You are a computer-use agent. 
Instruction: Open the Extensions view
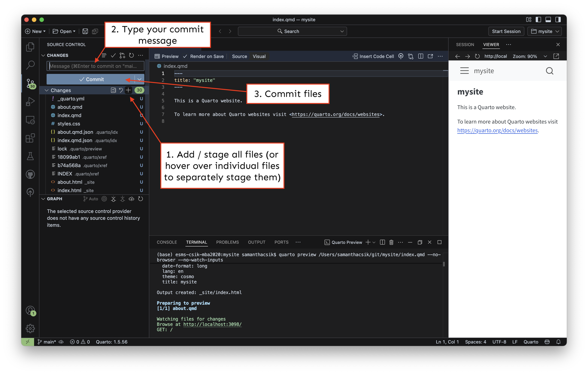(30, 138)
